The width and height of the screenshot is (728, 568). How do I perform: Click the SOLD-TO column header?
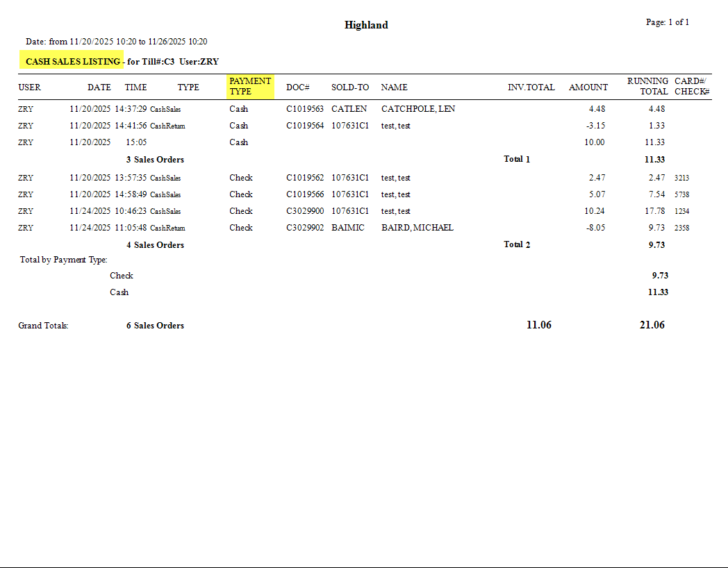click(350, 87)
